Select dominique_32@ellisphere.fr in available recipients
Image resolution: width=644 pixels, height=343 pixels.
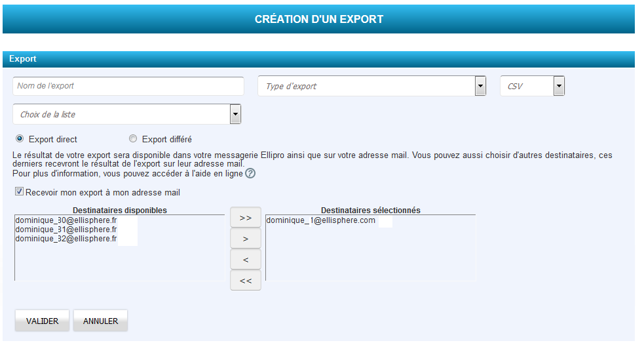(66, 239)
